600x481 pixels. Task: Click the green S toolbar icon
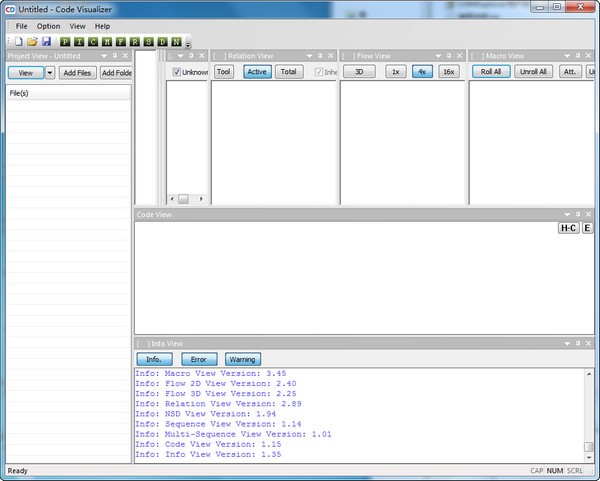coord(148,41)
